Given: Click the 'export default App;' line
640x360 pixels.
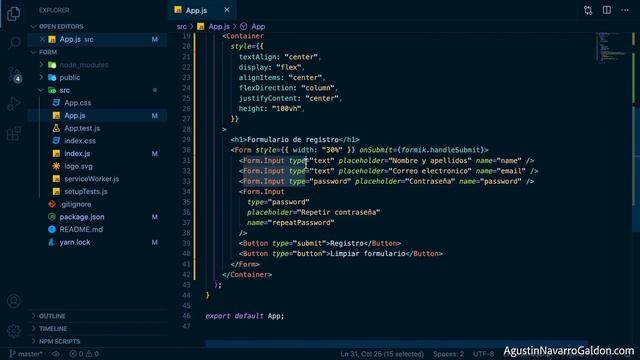Looking at the screenshot, I should [244, 316].
